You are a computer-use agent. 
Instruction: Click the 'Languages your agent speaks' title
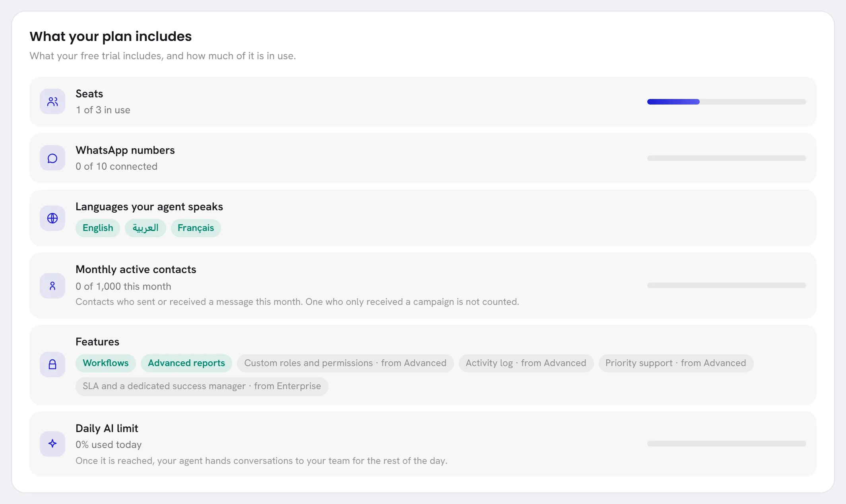(x=149, y=207)
